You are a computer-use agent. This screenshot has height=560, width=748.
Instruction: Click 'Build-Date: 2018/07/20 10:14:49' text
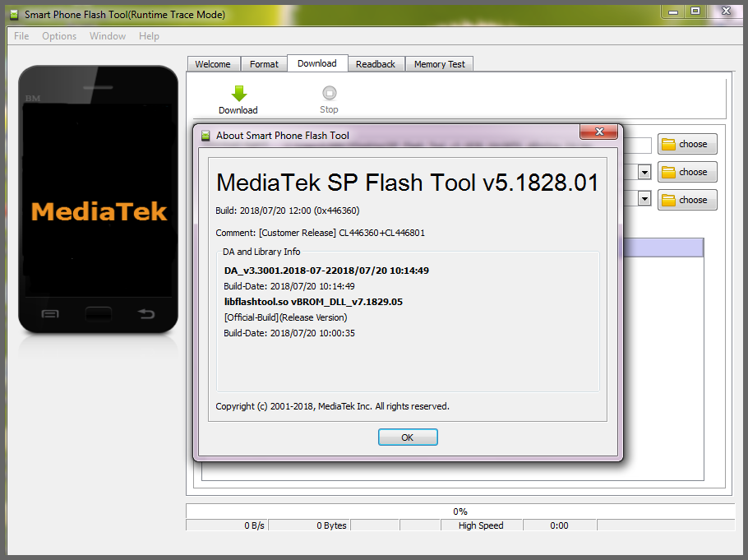[x=289, y=286]
